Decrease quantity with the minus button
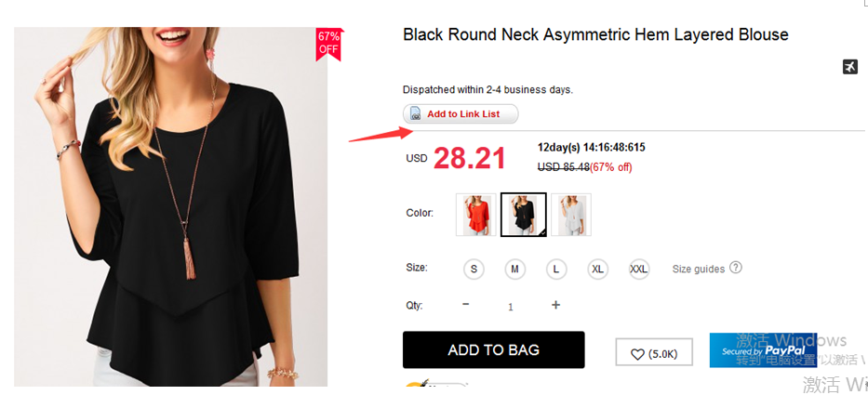Image resolution: width=868 pixels, height=395 pixels. click(x=465, y=305)
